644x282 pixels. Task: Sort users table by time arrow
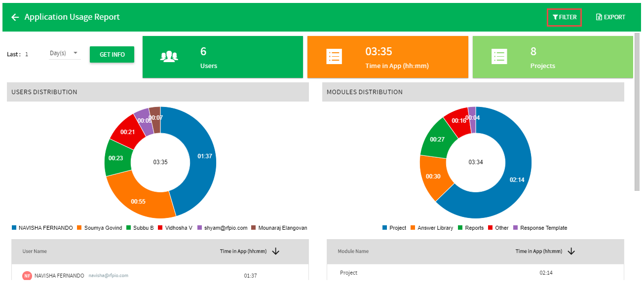[276, 251]
